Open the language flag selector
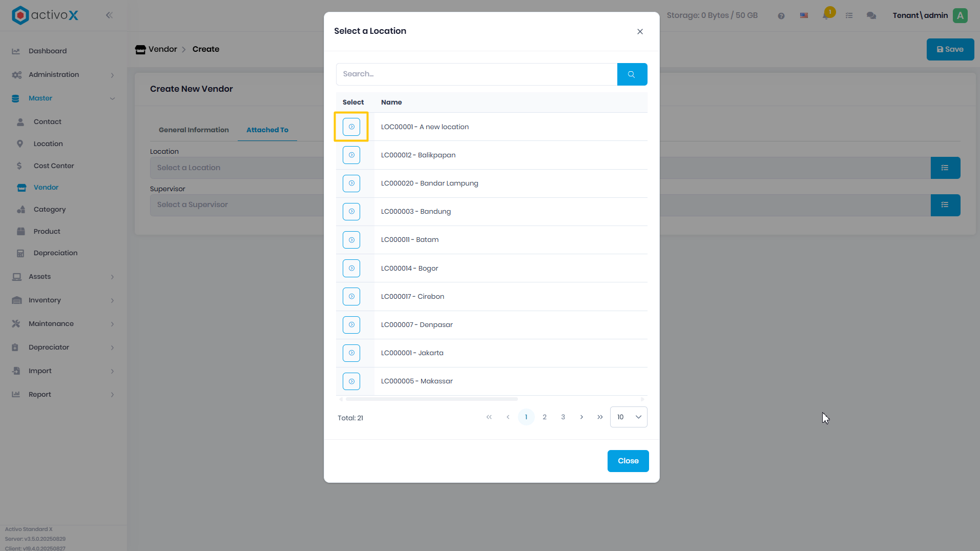The width and height of the screenshot is (980, 551). 804,15
